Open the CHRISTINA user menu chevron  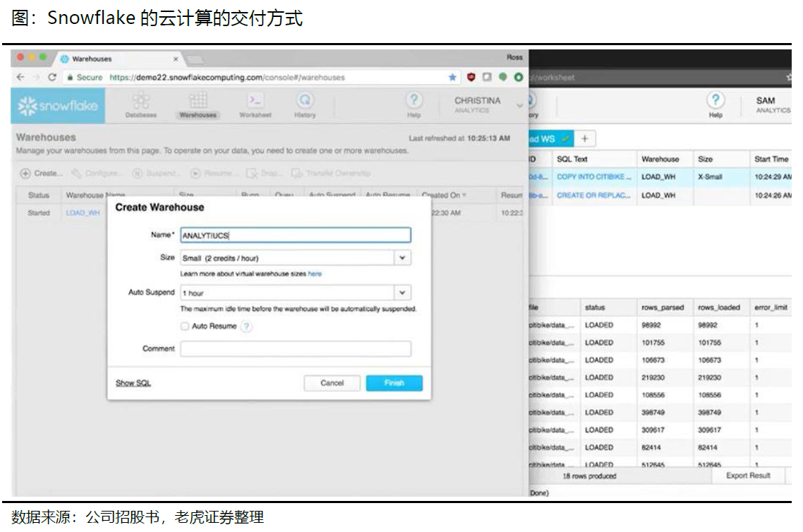(519, 105)
